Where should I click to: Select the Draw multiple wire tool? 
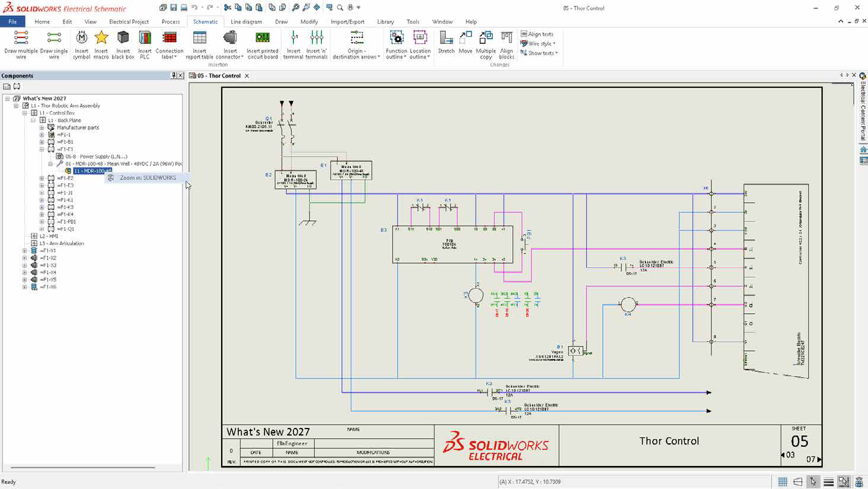tap(21, 45)
